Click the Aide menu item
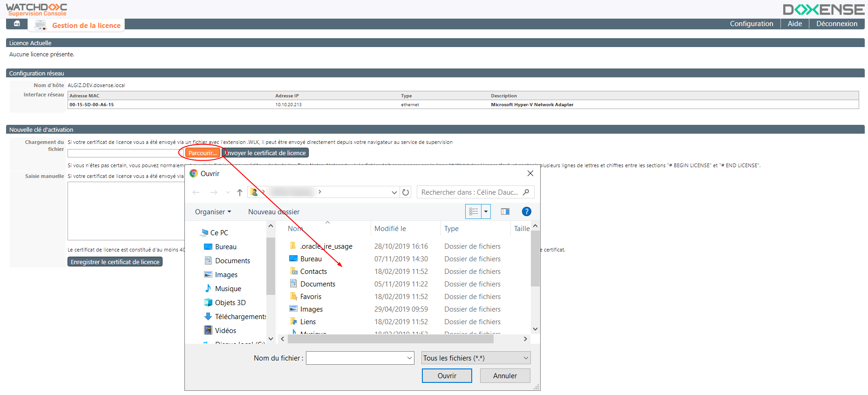This screenshot has width=868, height=395. (794, 24)
